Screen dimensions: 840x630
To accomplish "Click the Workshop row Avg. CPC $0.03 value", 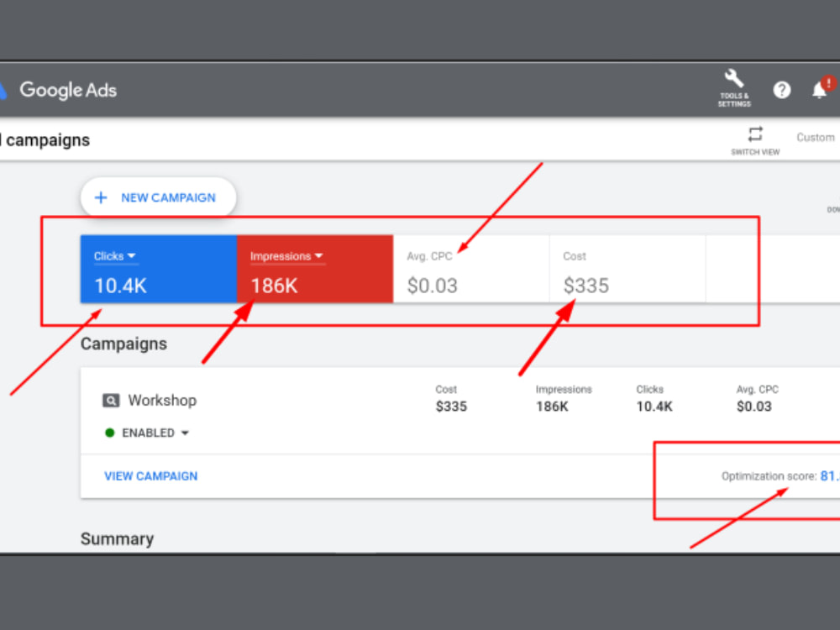I will click(753, 407).
